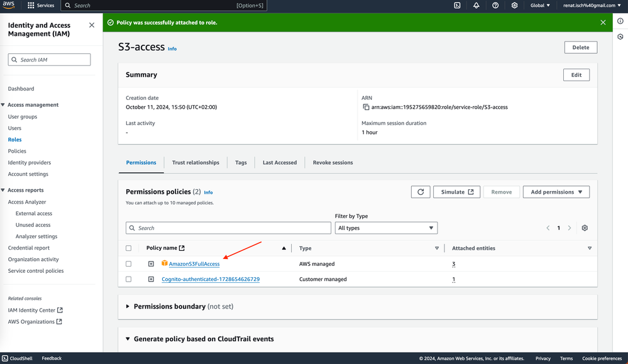Check the AmazonS3FullAccess row checkbox

coord(129,264)
